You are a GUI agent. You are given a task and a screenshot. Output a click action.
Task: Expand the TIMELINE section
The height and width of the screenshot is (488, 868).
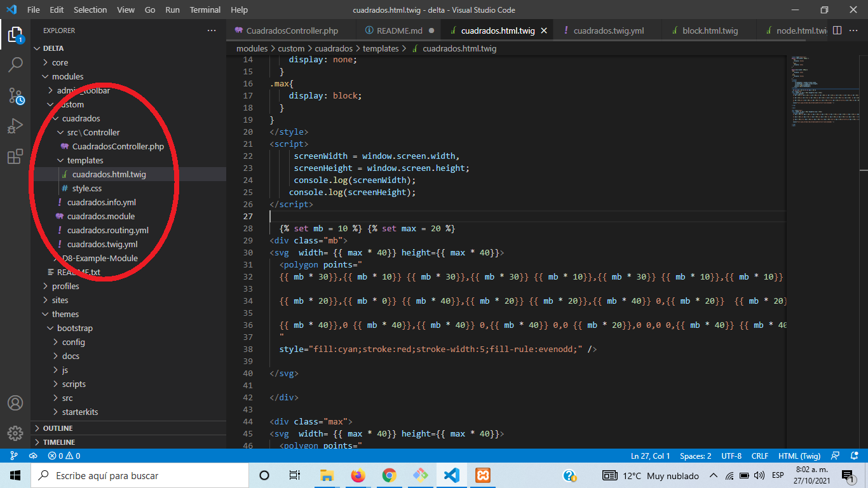coord(128,442)
